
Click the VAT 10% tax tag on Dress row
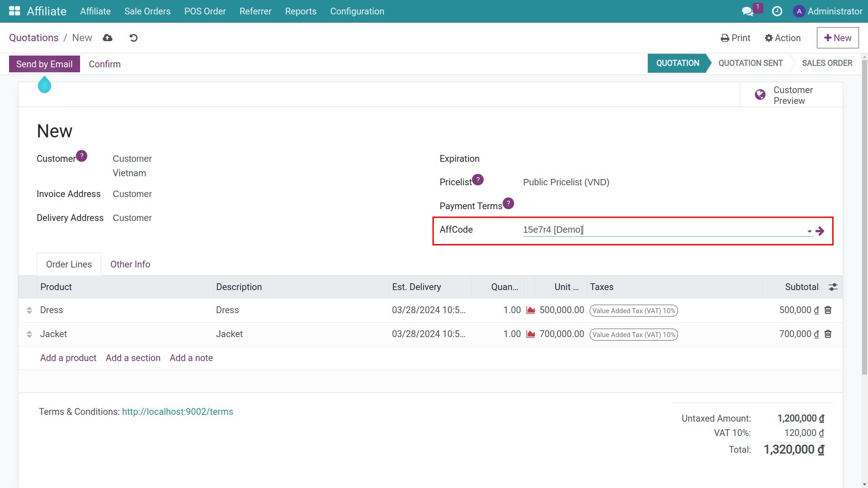coord(633,310)
